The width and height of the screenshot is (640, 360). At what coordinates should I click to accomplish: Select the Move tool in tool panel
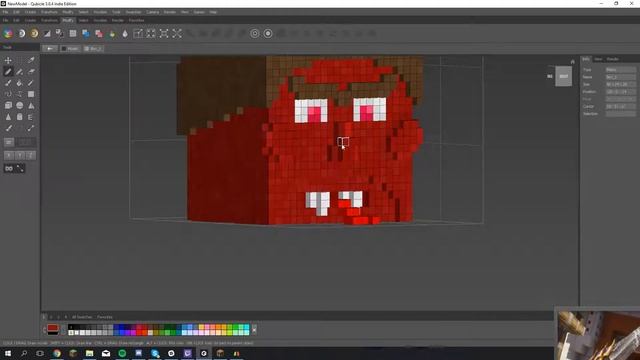pos(8,60)
